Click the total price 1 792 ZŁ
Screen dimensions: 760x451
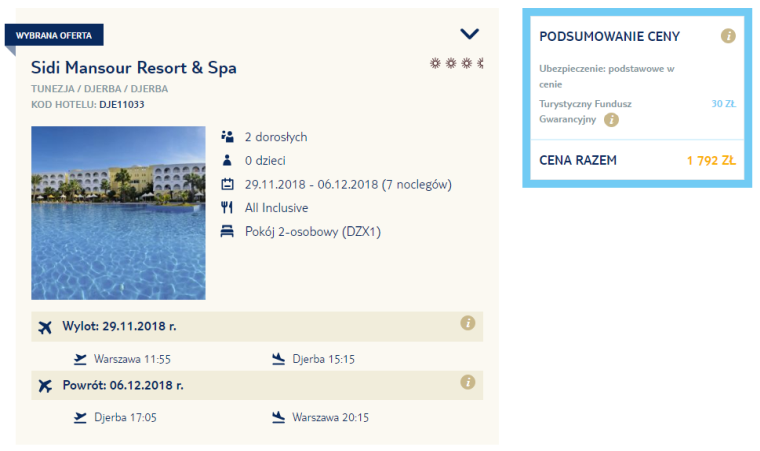coord(711,160)
